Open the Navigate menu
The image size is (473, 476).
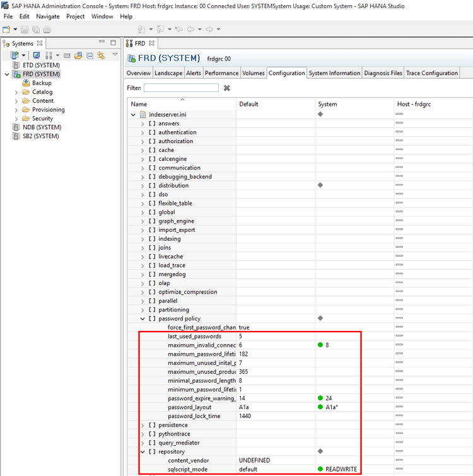(48, 16)
